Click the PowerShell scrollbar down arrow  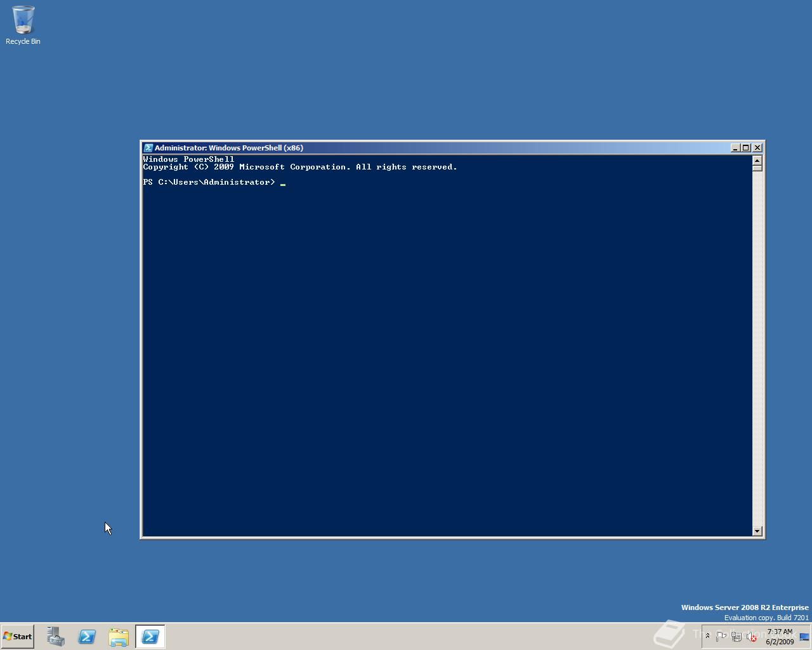pyautogui.click(x=757, y=531)
